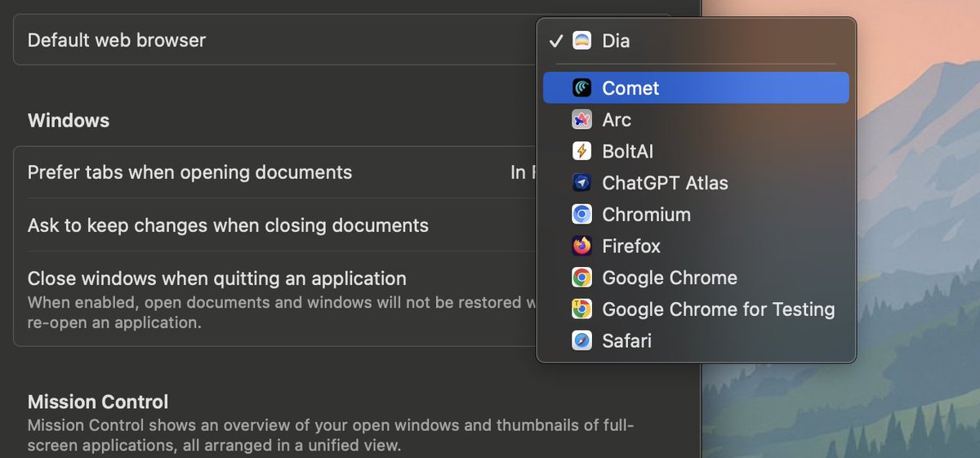Click Ask to keep changes when closing documents
The height and width of the screenshot is (458, 980).
pos(228,225)
